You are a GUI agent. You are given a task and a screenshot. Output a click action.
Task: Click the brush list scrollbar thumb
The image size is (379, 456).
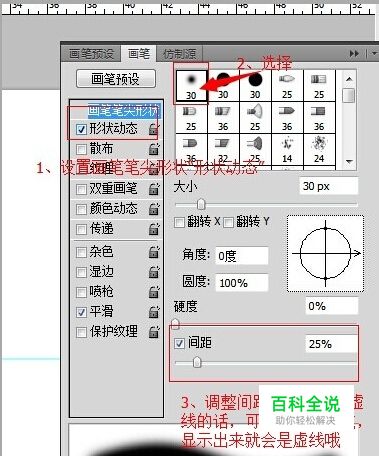tap(349, 95)
